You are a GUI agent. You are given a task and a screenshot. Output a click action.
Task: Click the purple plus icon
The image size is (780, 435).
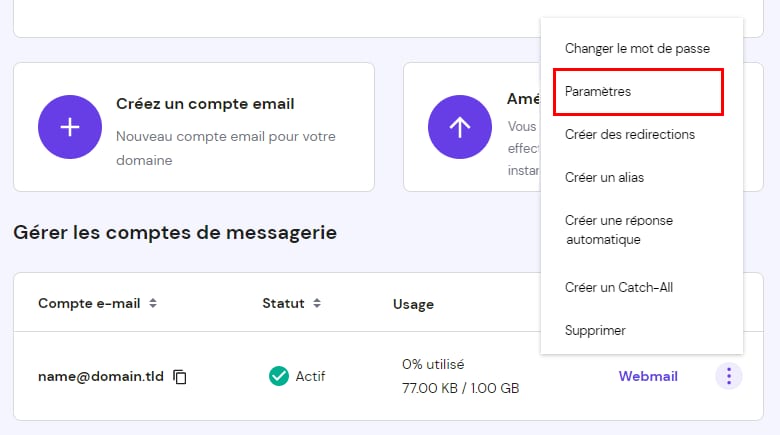tap(70, 127)
